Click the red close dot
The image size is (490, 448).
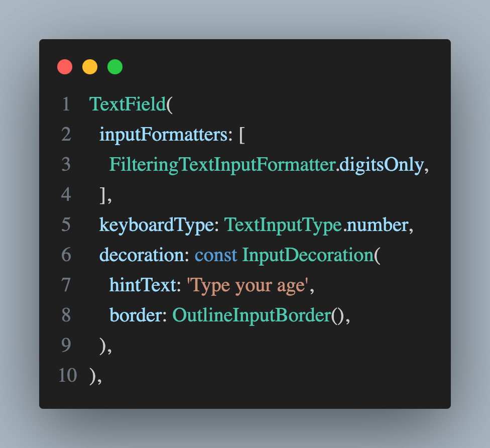pos(65,67)
